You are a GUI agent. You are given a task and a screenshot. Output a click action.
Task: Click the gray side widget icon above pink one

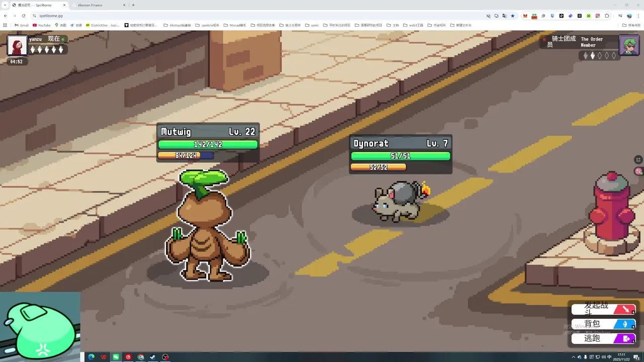click(x=639, y=160)
